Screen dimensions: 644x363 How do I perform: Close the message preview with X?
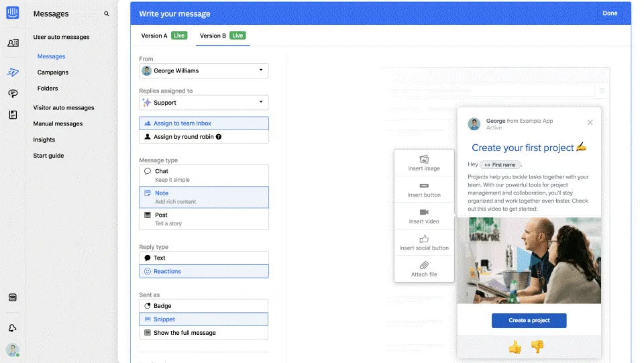point(590,122)
